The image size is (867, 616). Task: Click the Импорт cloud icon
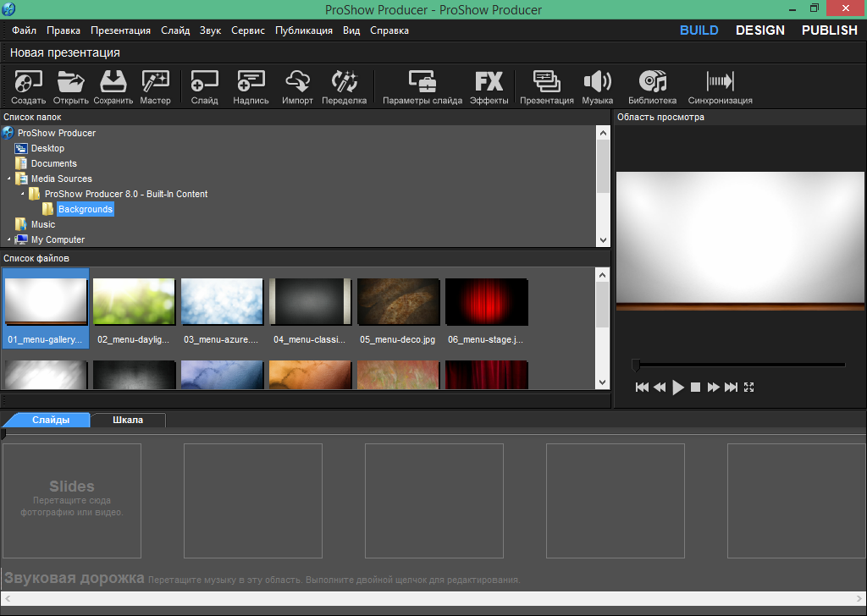point(297,87)
